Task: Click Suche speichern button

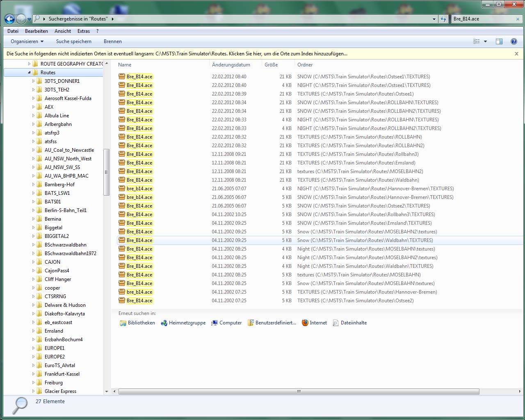Action: click(74, 41)
